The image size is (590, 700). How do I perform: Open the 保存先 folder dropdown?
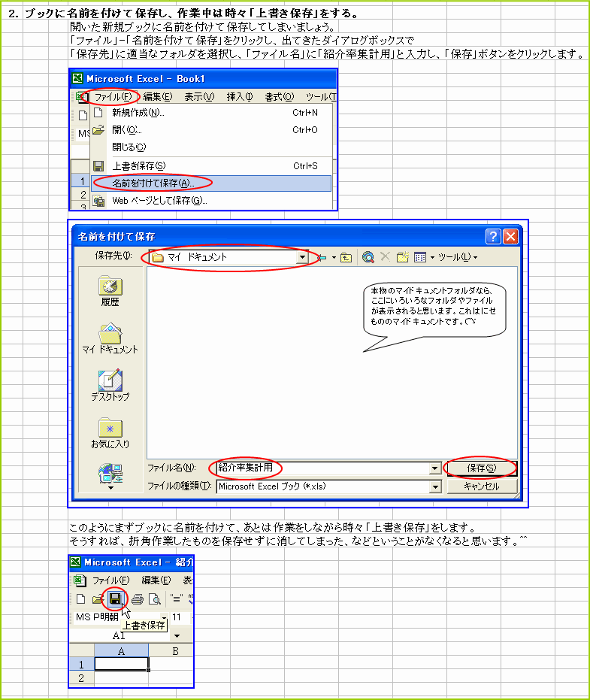302,257
